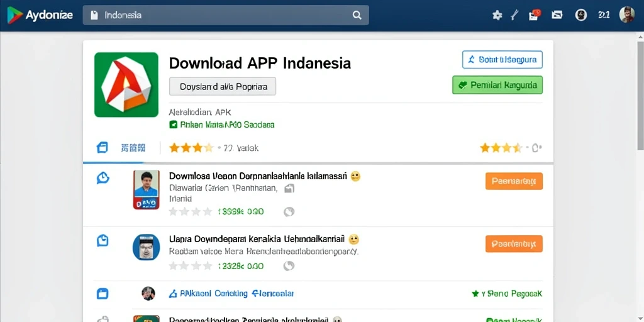Click the 321 counter in header

[x=604, y=15]
